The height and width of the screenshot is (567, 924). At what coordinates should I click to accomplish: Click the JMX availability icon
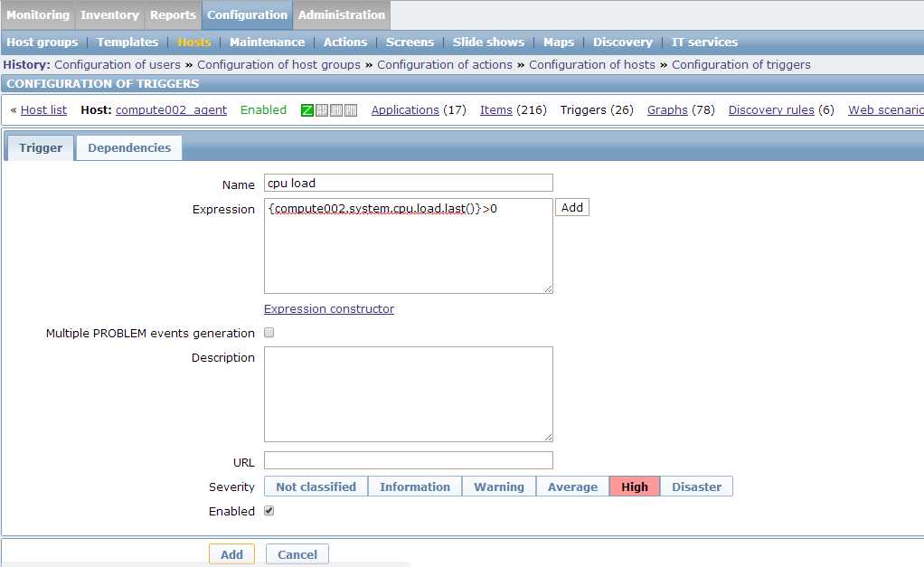tap(336, 110)
